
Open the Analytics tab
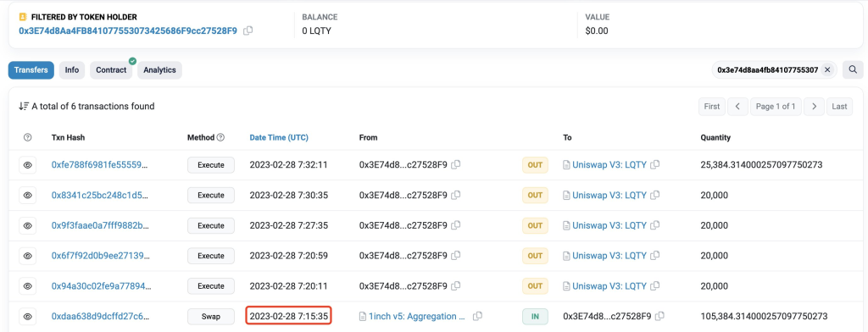tap(159, 70)
